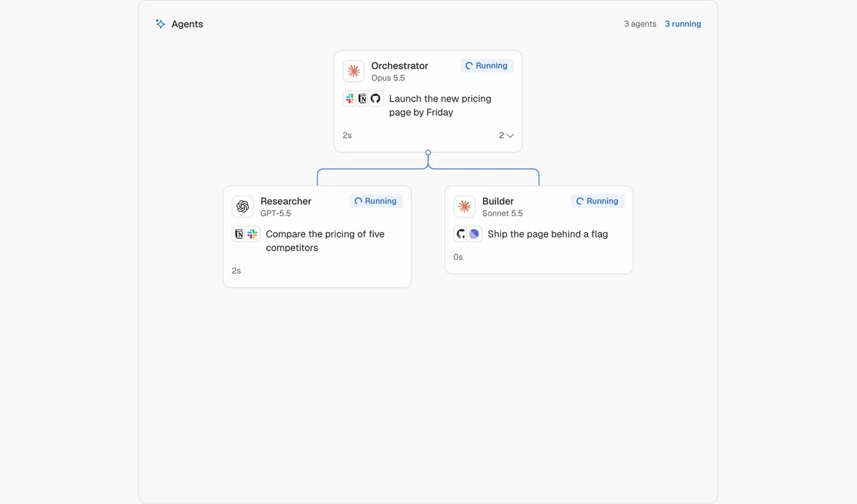Click the Researcher agent's OpenAI avatar icon
The height and width of the screenshot is (504, 857).
click(x=243, y=206)
